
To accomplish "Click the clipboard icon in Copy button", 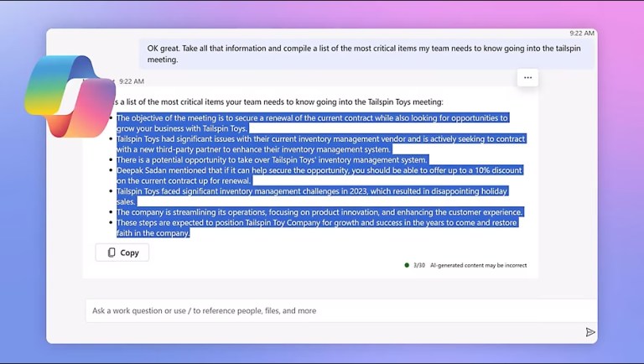I will 112,252.
